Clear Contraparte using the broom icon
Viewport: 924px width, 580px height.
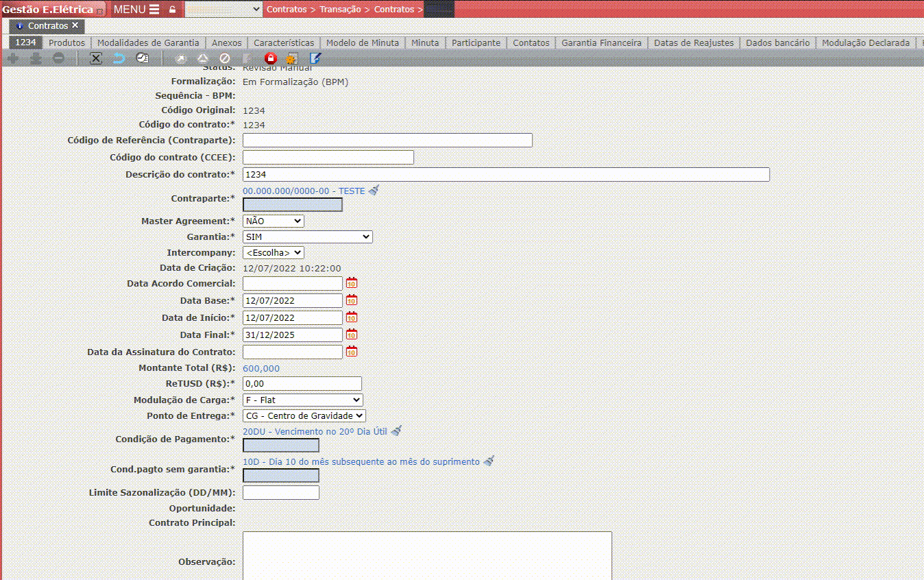point(374,190)
